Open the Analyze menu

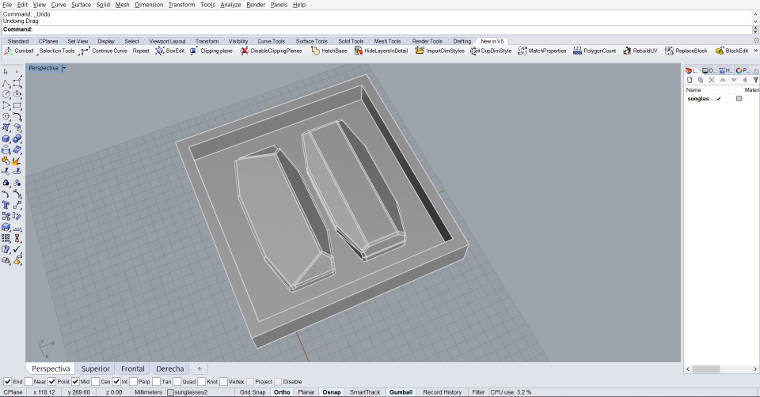coord(230,4)
